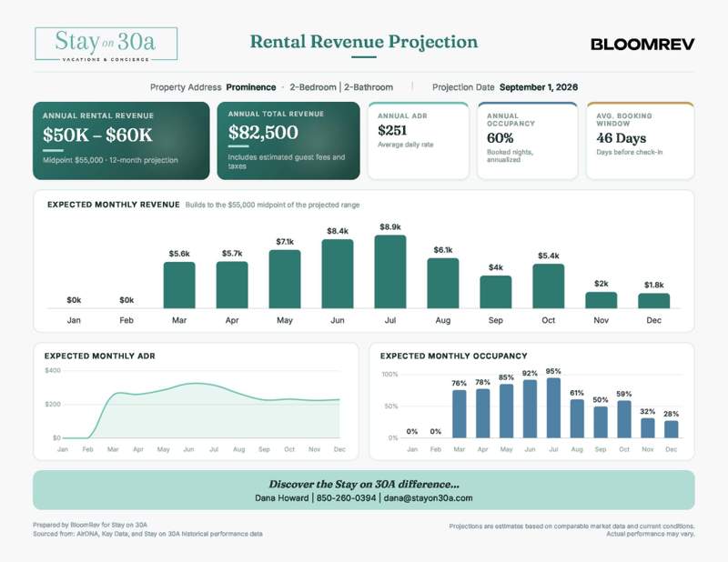Click the November 32% occupancy bar
Image resolution: width=728 pixels, height=562 pixels.
(x=648, y=428)
